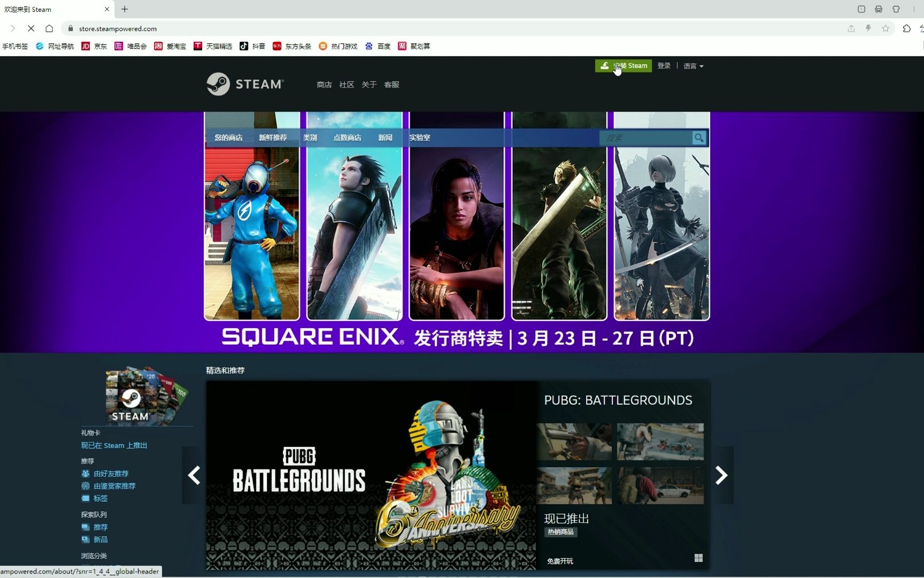This screenshot has height=578, width=924.
Task: Open 推荐 under 探索队列
Action: pos(101,527)
